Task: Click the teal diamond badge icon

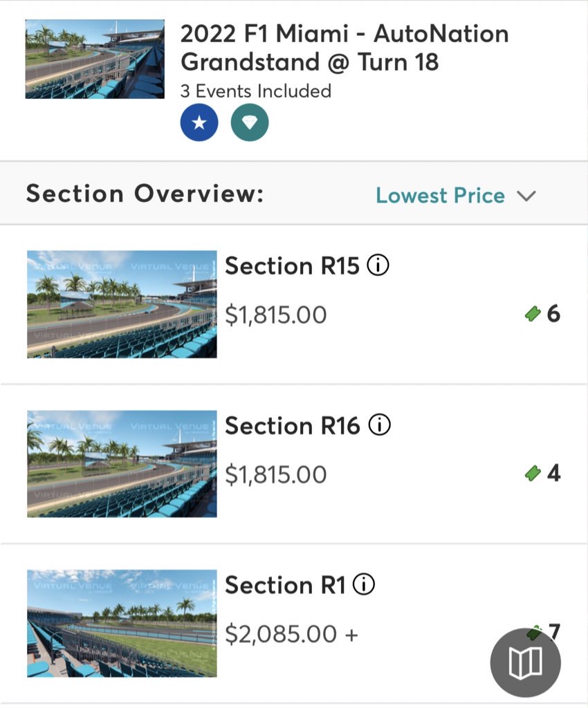Action: click(x=250, y=123)
